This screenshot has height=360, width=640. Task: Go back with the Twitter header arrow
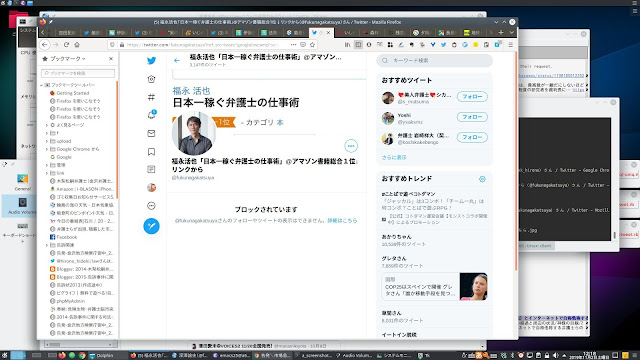click(x=177, y=60)
